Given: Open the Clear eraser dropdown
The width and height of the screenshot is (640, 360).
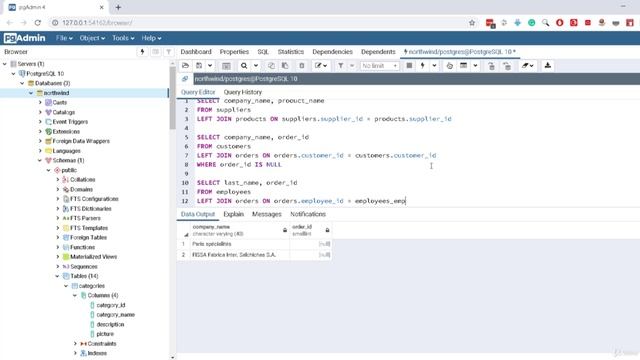Looking at the screenshot, I should [x=528, y=66].
